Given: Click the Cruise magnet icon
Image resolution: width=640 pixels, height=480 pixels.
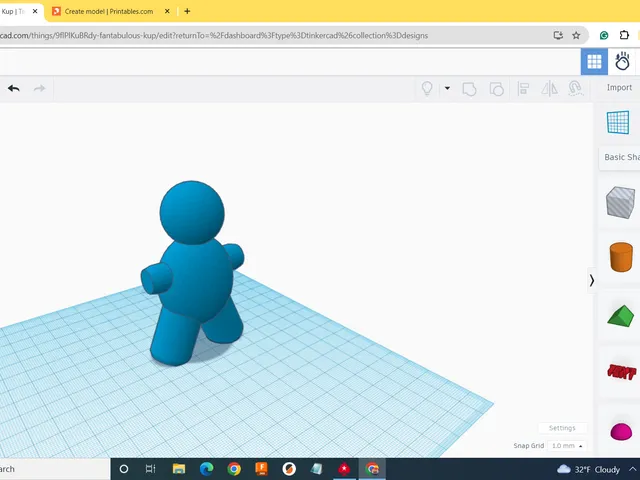Looking at the screenshot, I should click(x=575, y=89).
